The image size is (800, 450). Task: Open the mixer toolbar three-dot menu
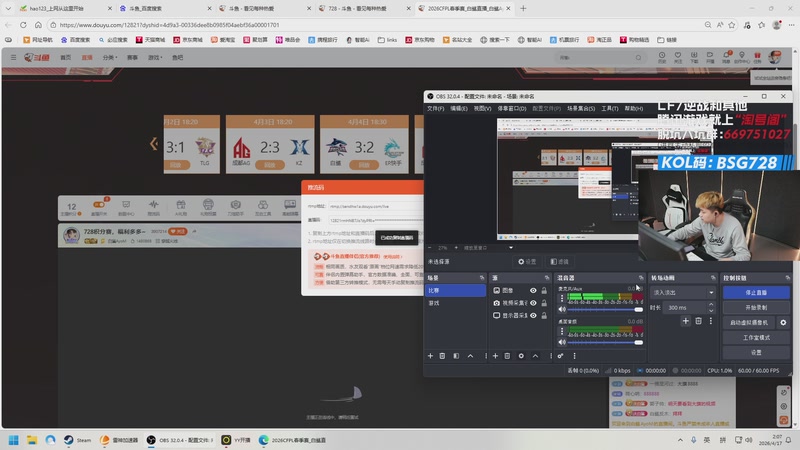(574, 356)
